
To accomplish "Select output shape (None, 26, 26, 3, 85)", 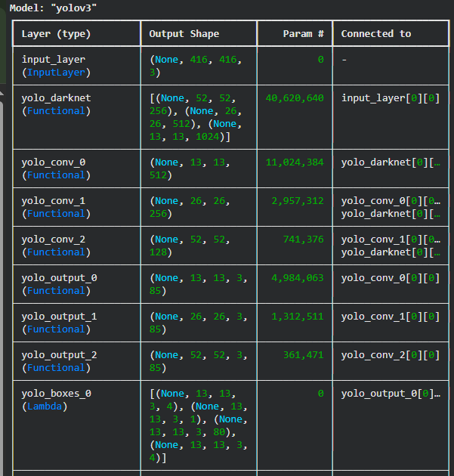I will pyautogui.click(x=199, y=323).
